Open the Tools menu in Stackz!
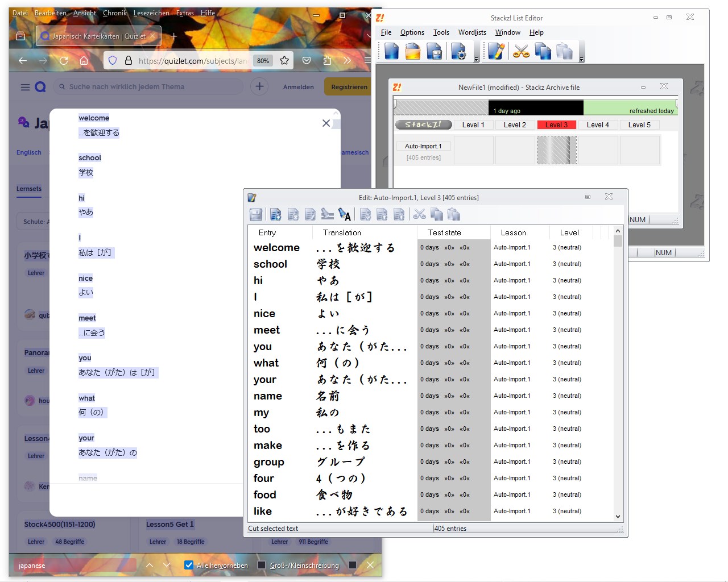 [441, 32]
